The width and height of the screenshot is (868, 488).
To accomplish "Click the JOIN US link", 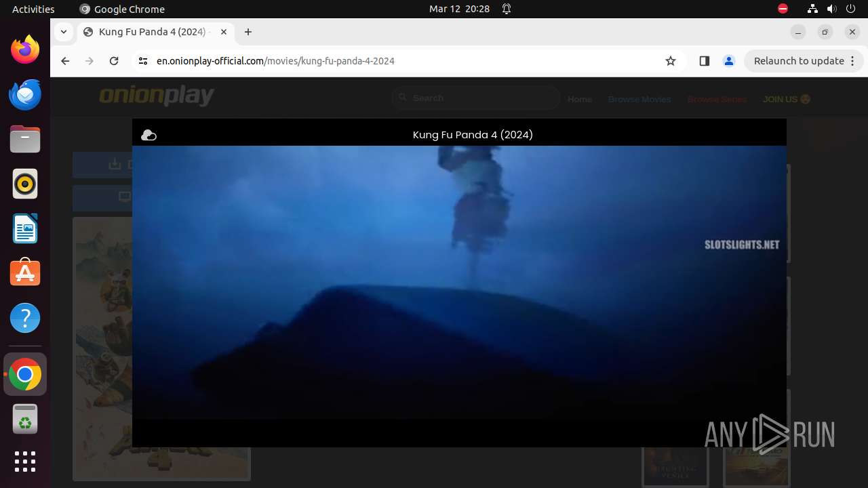I will [787, 99].
